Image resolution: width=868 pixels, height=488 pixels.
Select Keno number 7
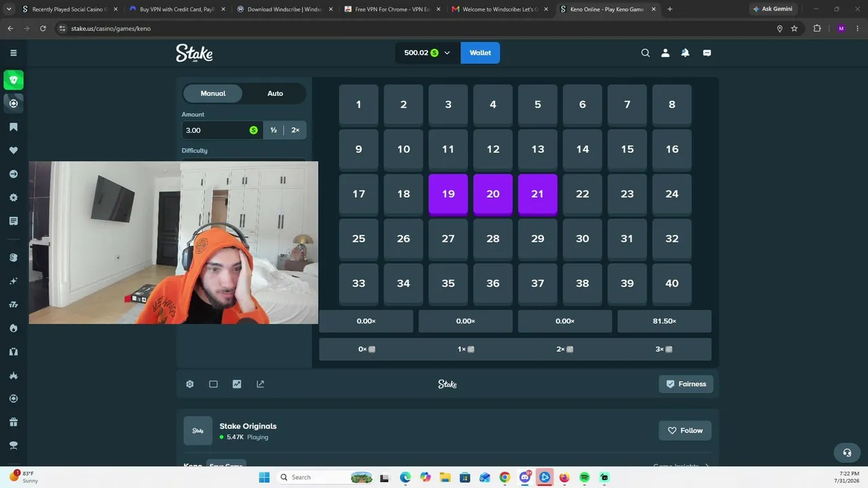tap(627, 105)
